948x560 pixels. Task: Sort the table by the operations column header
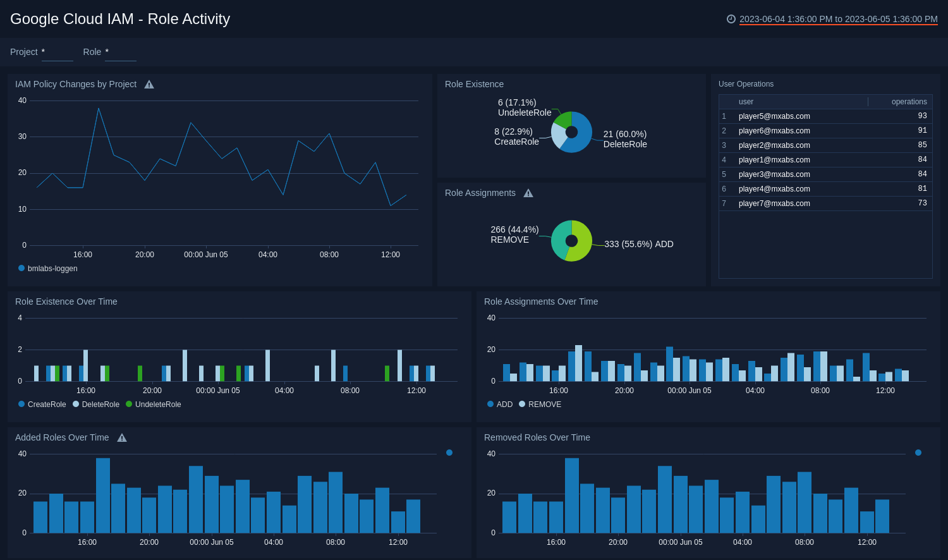(909, 101)
